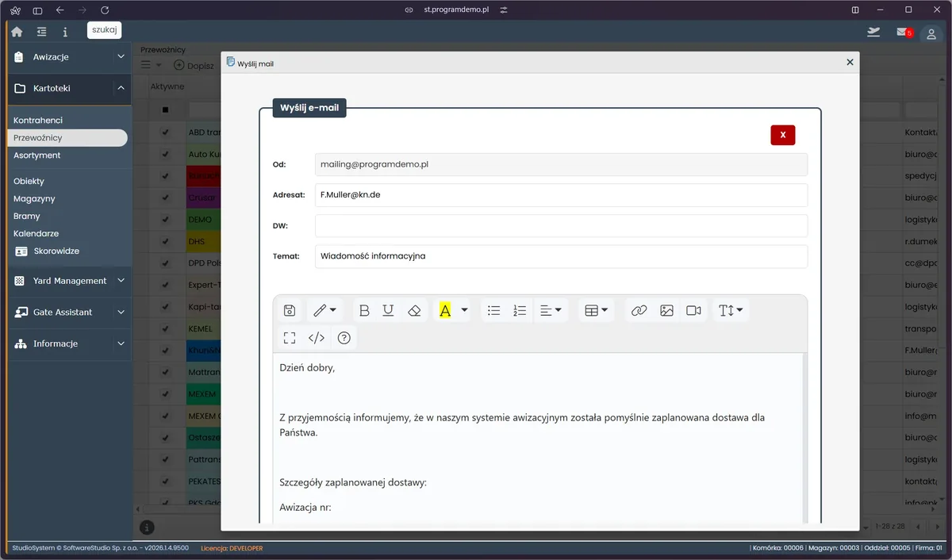The width and height of the screenshot is (952, 560).
Task: Click the insert video icon
Action: pyautogui.click(x=693, y=310)
